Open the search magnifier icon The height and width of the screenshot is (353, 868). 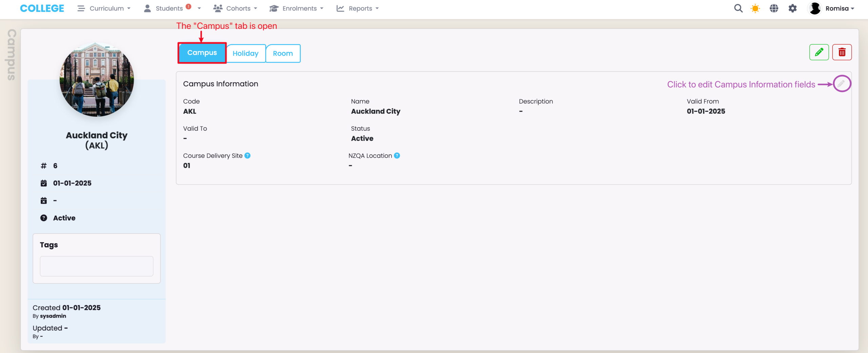coord(738,8)
